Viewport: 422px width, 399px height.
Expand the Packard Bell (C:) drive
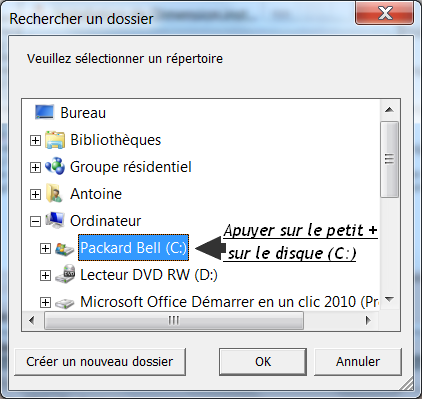click(x=45, y=248)
